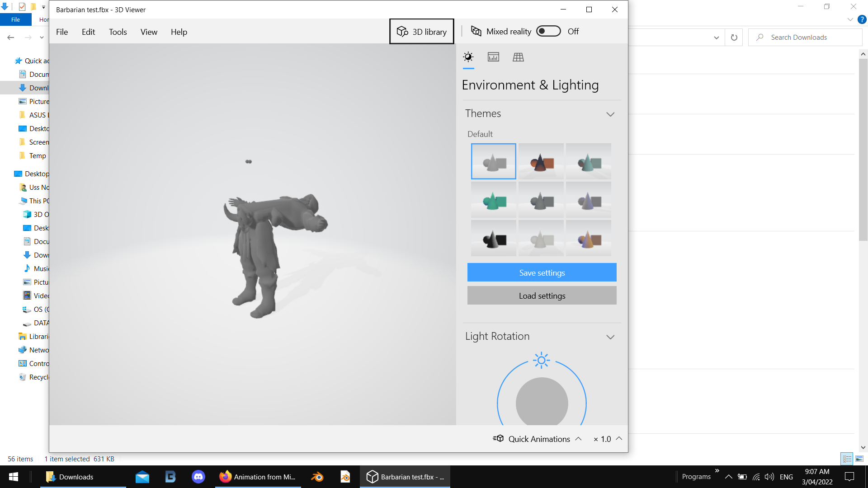868x488 pixels.
Task: Open Blender from the taskbar
Action: tap(317, 476)
